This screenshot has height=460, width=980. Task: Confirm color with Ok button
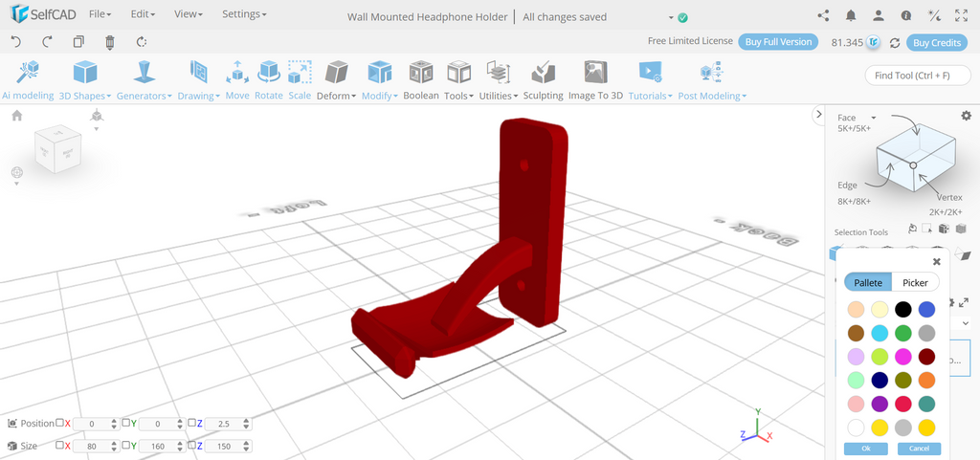[865, 449]
